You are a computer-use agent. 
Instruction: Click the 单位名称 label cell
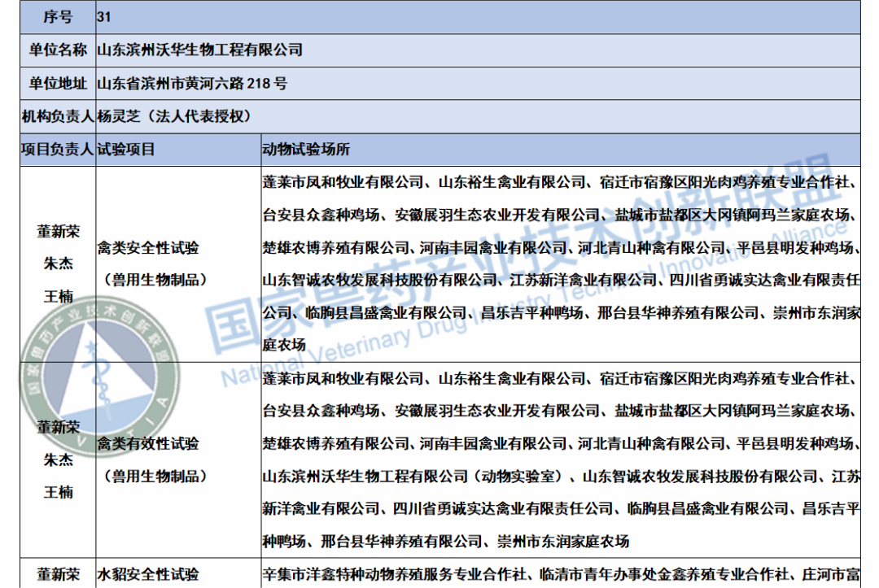click(58, 50)
